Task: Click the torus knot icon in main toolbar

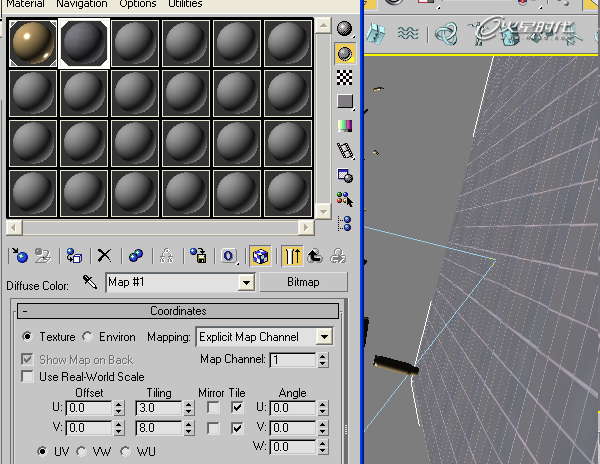Action: [x=446, y=34]
